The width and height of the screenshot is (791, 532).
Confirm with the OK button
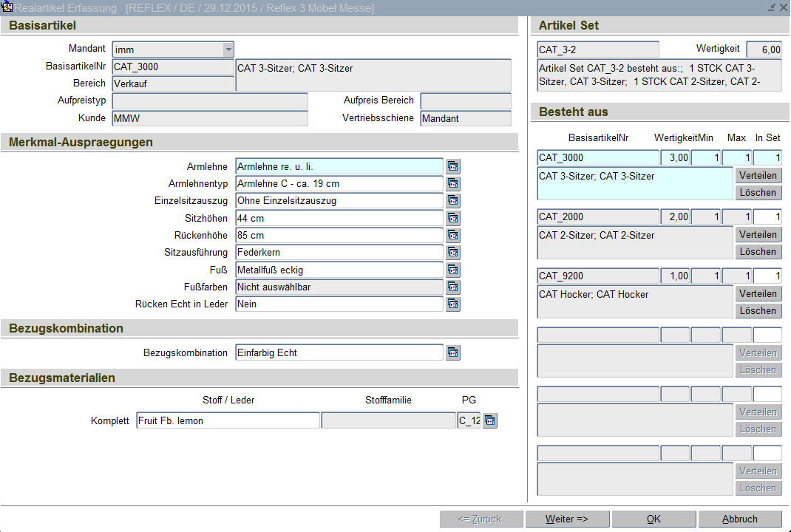tap(653, 519)
